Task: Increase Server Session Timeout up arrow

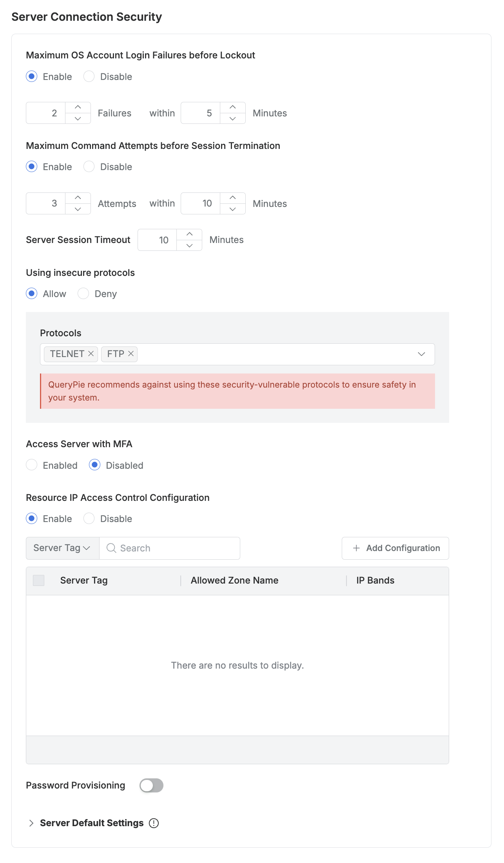Action: click(x=189, y=234)
